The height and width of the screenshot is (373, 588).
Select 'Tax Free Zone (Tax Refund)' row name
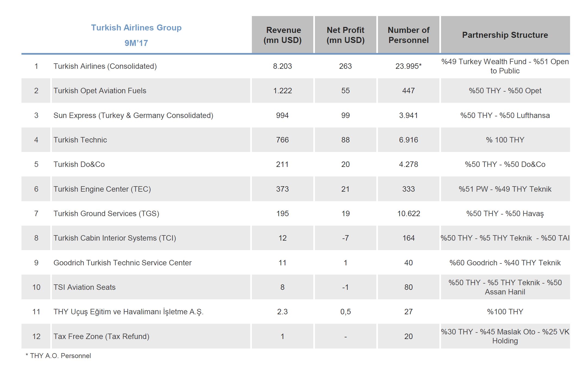pyautogui.click(x=102, y=337)
